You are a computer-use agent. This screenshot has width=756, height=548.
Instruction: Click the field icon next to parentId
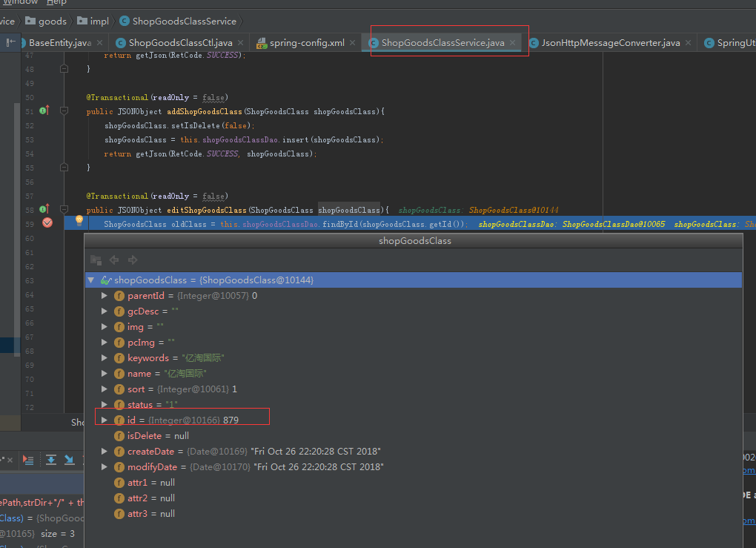(119, 296)
